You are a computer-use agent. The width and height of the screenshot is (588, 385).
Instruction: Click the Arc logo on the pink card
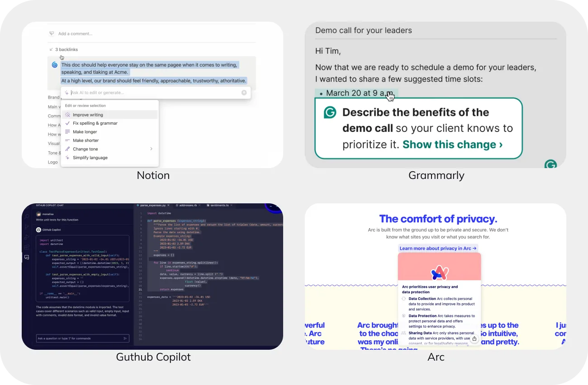[439, 272]
